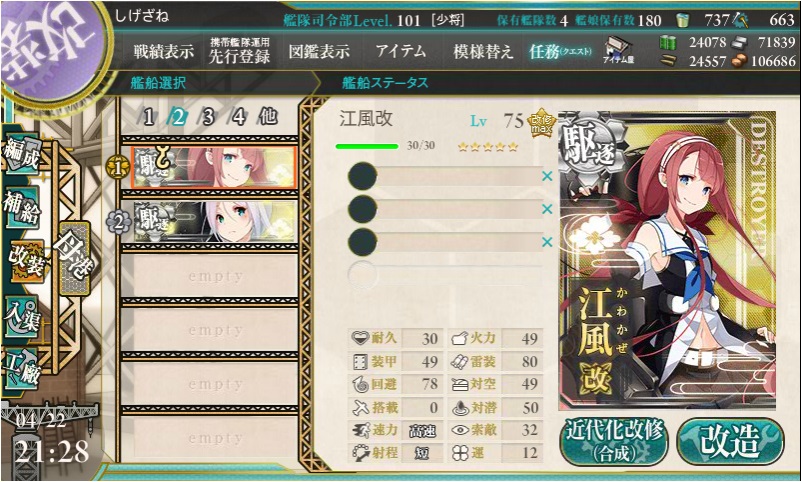Screen dimensions: 802x482
Task: Switch to fleet tab 3
Action: (208, 117)
